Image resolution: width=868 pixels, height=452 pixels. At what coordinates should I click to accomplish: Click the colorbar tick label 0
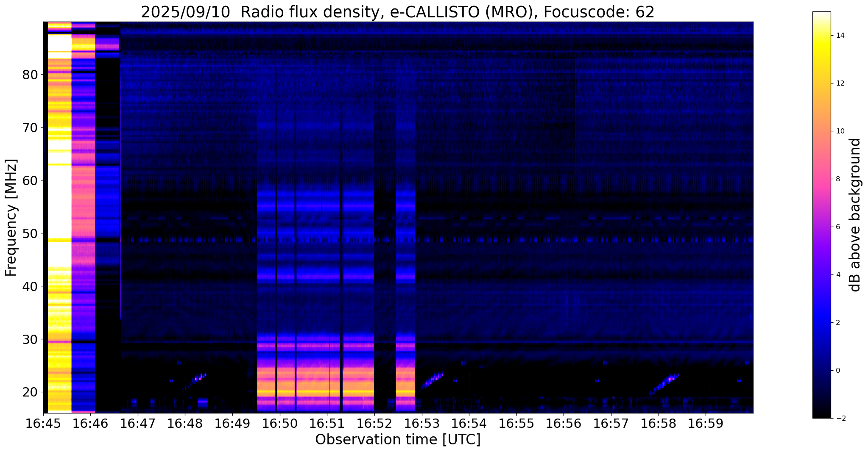point(837,371)
